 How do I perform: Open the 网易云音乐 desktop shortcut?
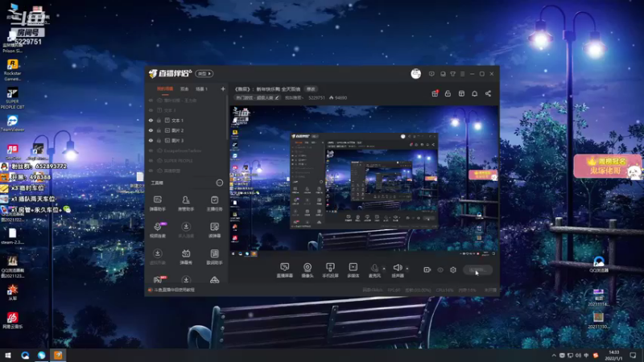point(12,320)
